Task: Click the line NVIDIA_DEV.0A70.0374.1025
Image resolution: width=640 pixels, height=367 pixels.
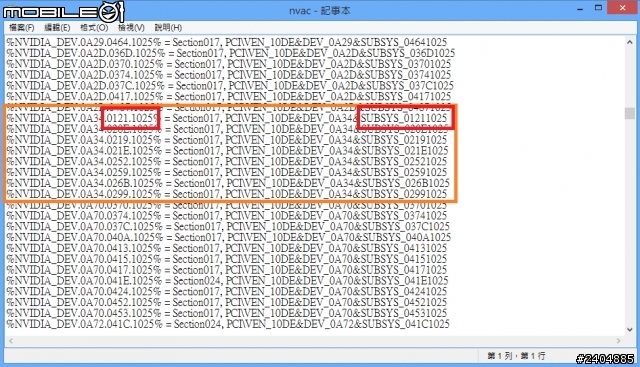Action: pos(227,216)
